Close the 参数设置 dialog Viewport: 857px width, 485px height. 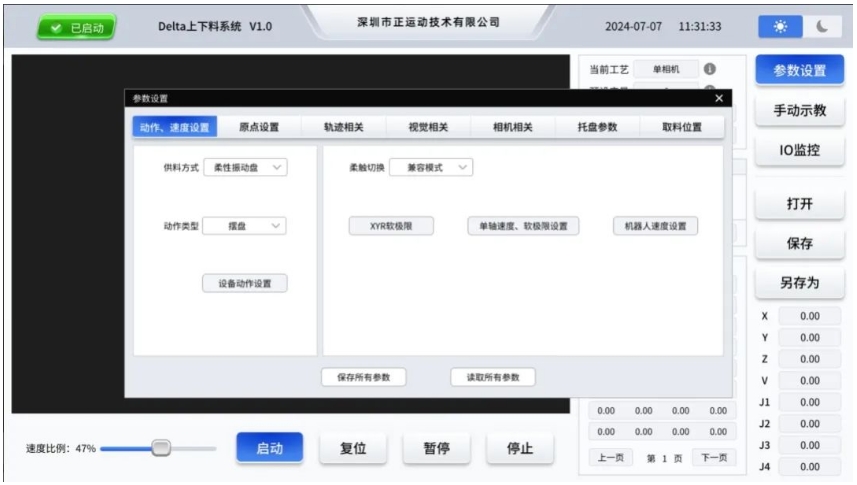click(719, 98)
